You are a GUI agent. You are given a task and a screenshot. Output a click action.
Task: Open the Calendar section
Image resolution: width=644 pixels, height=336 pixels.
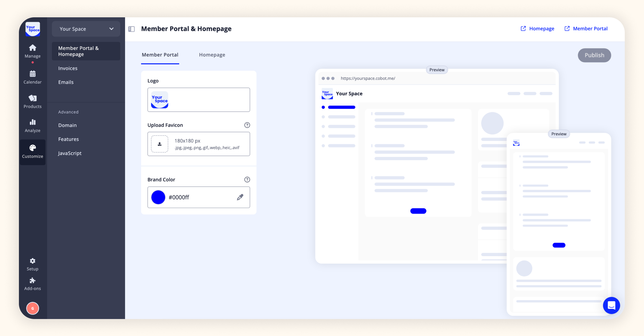[x=32, y=77]
